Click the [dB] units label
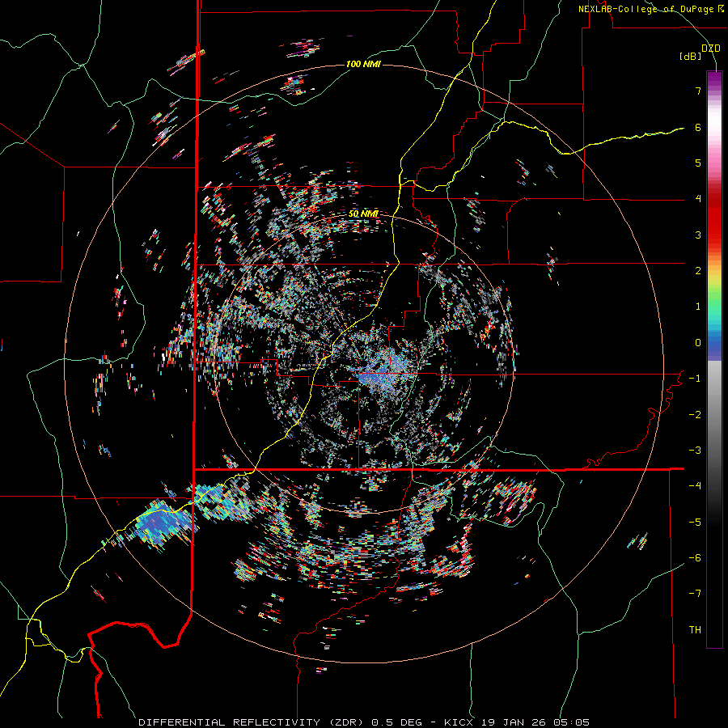The image size is (728, 728). (691, 57)
